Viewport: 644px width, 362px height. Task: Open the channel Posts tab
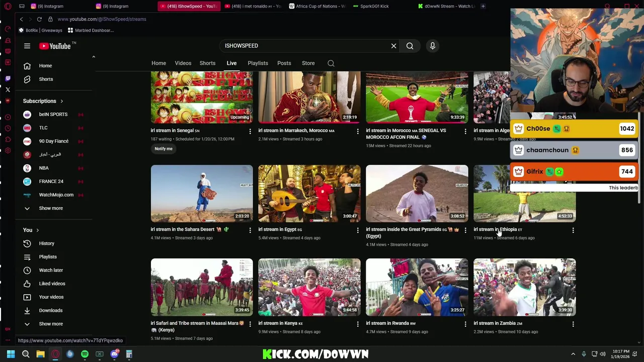pos(284,63)
